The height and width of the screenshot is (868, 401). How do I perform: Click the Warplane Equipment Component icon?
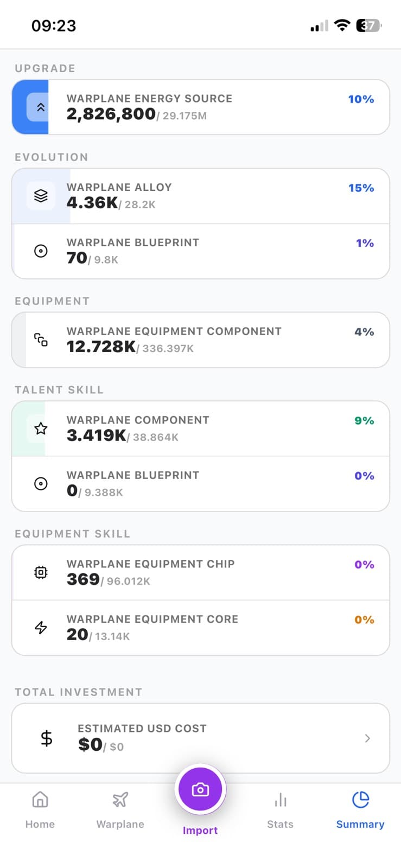41,340
